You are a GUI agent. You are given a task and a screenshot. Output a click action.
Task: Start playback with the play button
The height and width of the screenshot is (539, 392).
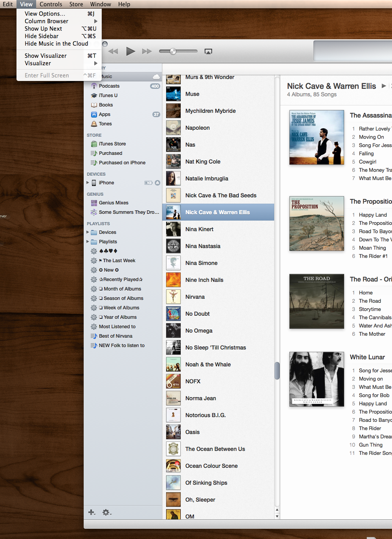[x=131, y=51]
